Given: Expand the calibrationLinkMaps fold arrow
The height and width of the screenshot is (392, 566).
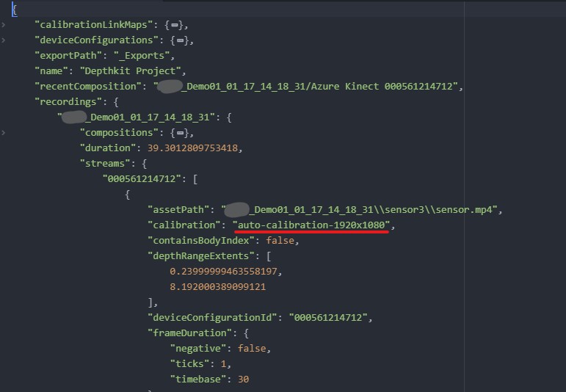Looking at the screenshot, I should [4, 25].
